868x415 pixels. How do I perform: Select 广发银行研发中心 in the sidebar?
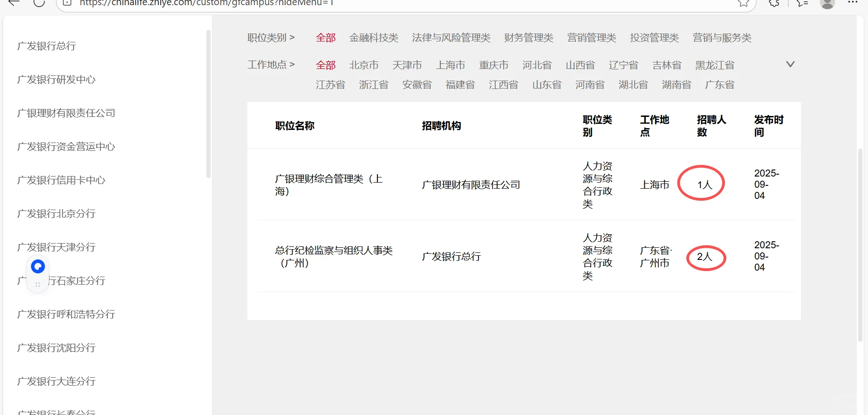click(x=56, y=80)
